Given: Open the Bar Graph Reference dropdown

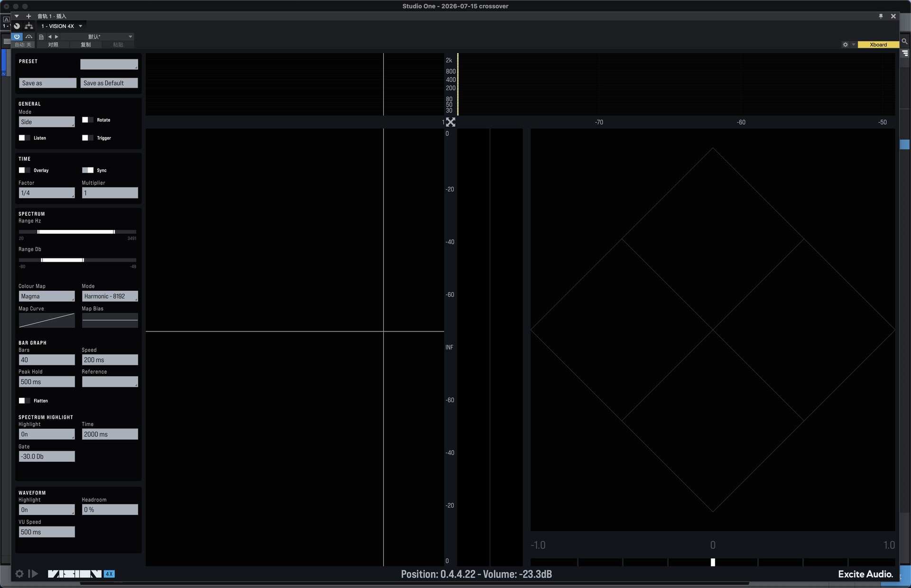Looking at the screenshot, I should click(110, 382).
